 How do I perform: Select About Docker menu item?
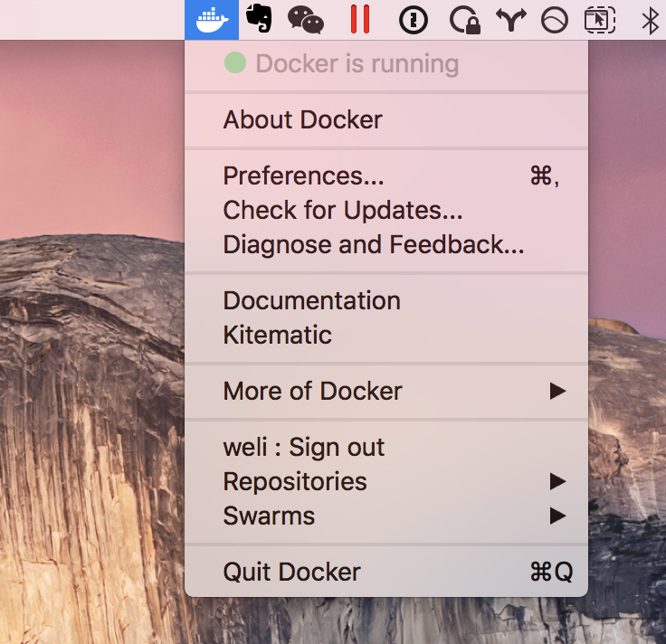click(386, 119)
